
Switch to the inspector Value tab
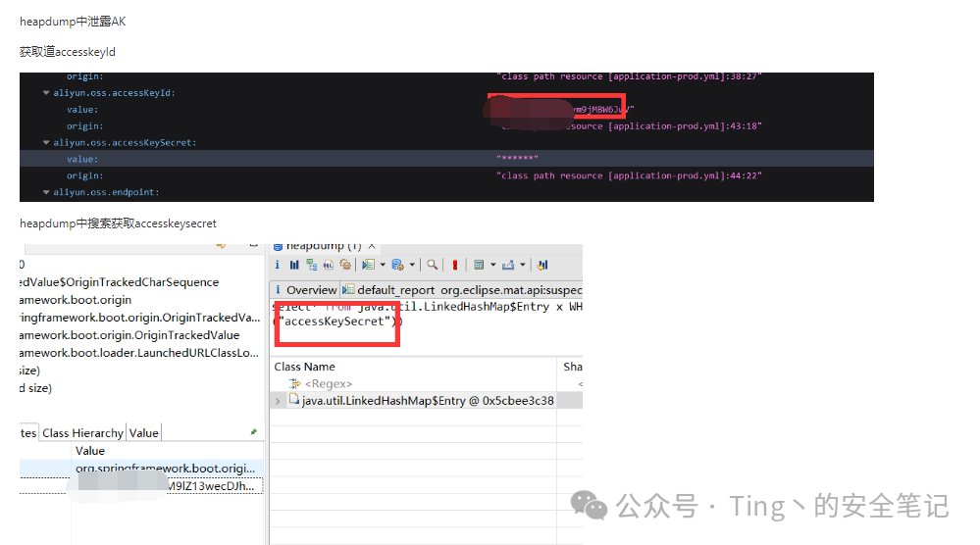(144, 432)
